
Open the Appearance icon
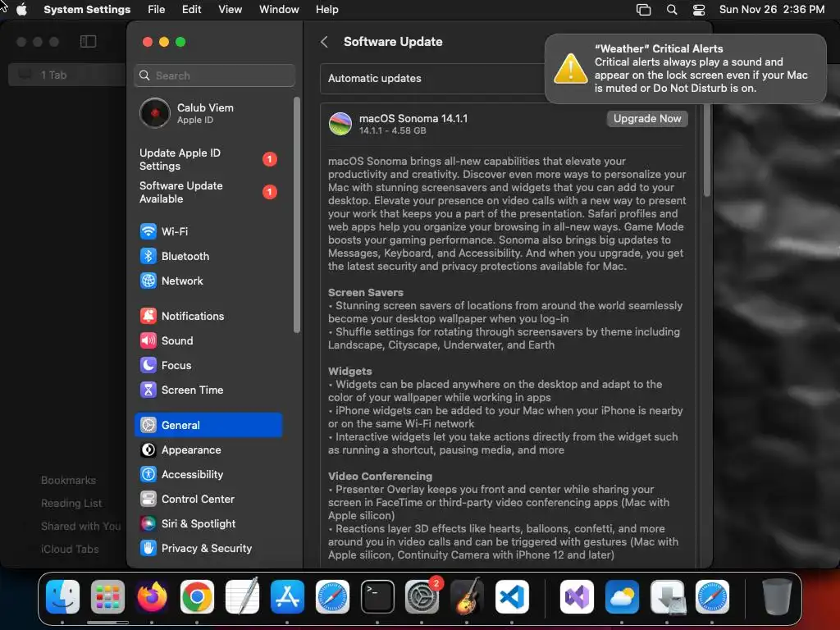[x=148, y=450]
